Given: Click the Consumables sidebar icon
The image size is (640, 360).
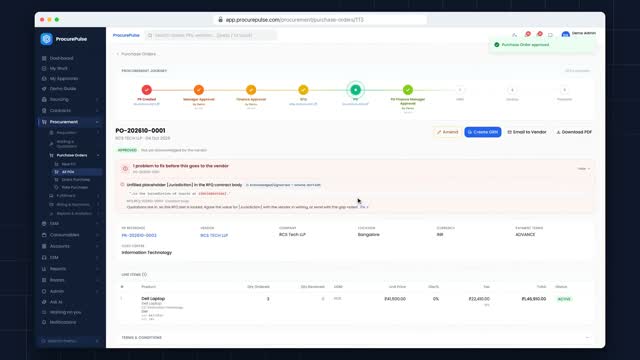Looking at the screenshot, I should pos(44,235).
